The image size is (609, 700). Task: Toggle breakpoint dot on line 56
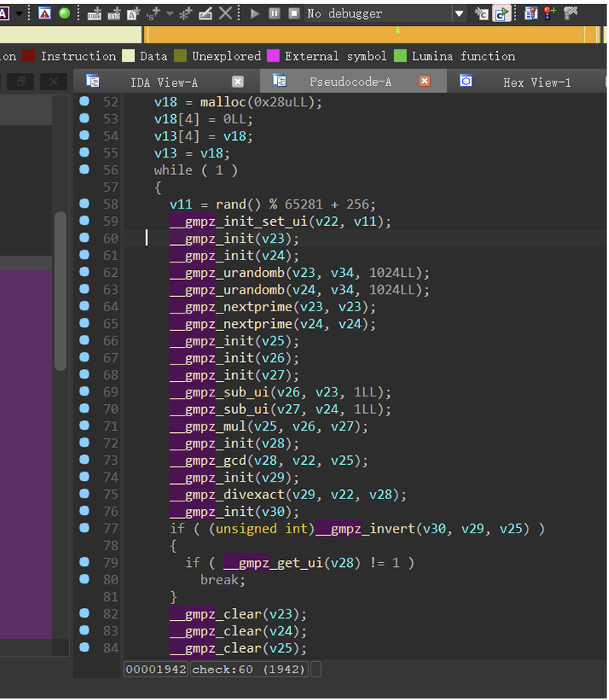click(x=84, y=169)
